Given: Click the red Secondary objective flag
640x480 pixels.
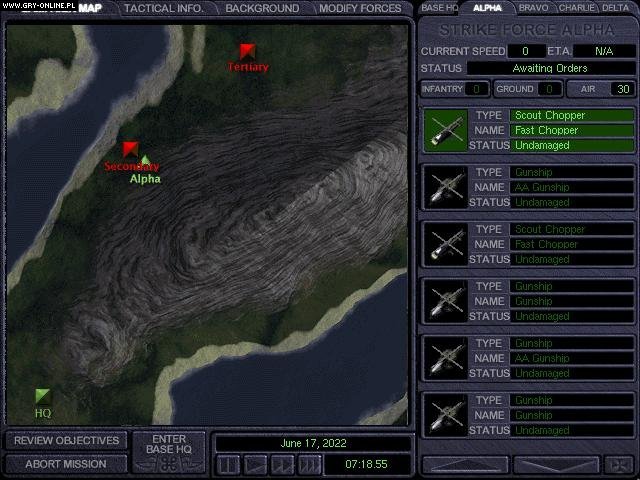Looking at the screenshot, I should click(x=129, y=150).
